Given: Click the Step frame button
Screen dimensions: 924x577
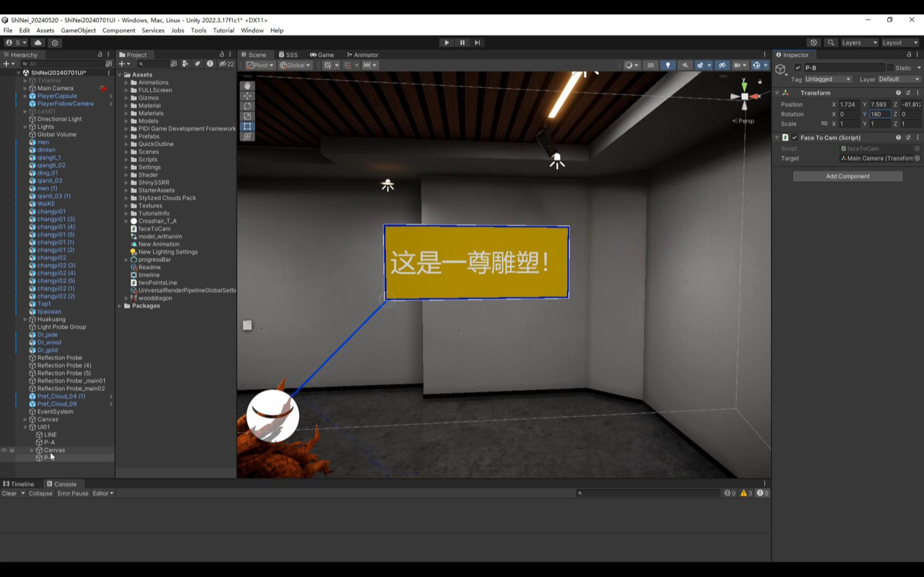Looking at the screenshot, I should pyautogui.click(x=477, y=42).
